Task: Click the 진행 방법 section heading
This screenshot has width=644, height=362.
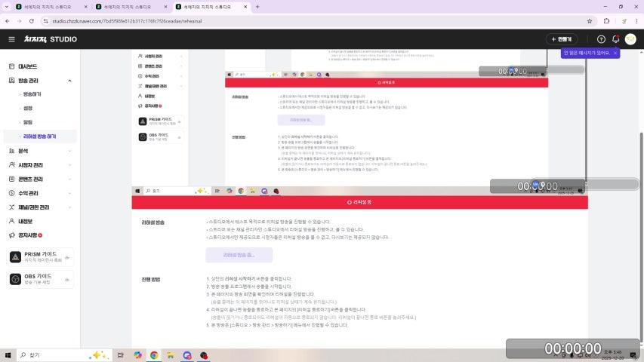Action: pos(151,280)
